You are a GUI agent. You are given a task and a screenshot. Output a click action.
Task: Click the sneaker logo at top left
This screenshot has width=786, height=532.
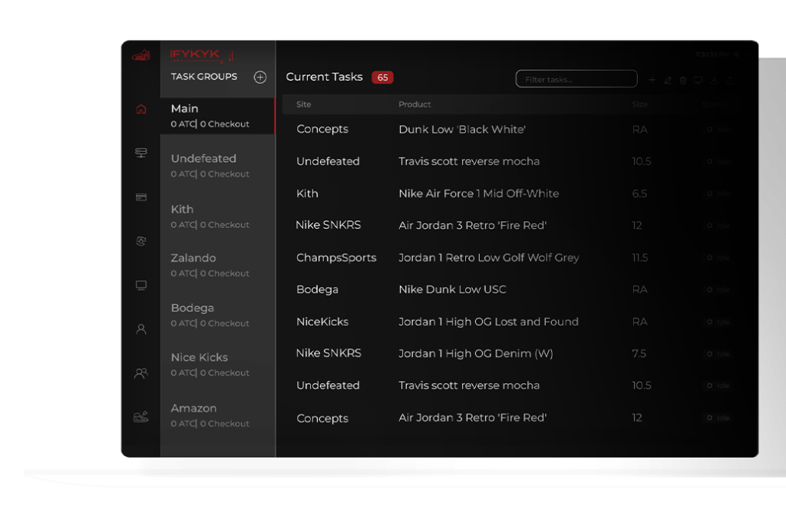140,55
